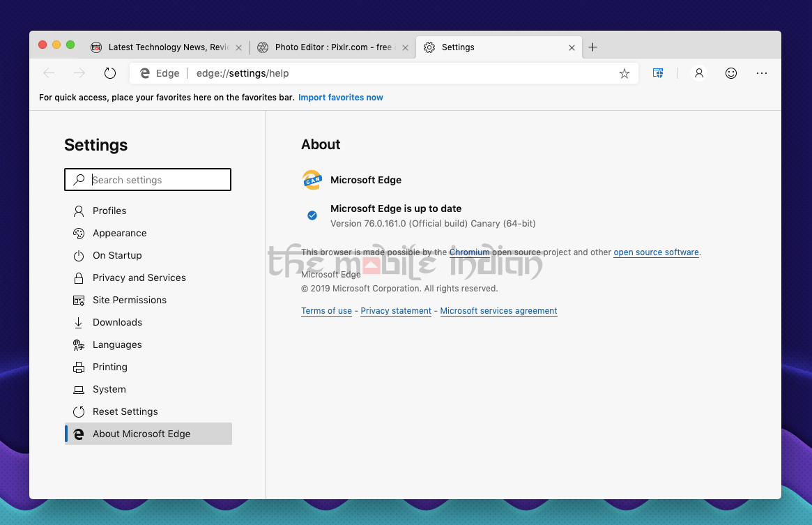Click the Edge site identity icon in address bar
The image size is (812, 525).
(145, 74)
